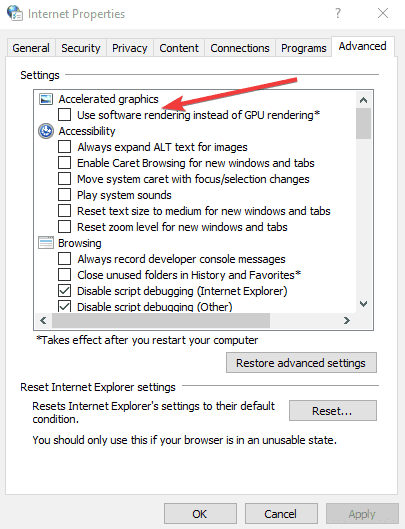Open the Connections tab
Image resolution: width=405 pixels, height=529 pixels.
(x=240, y=48)
